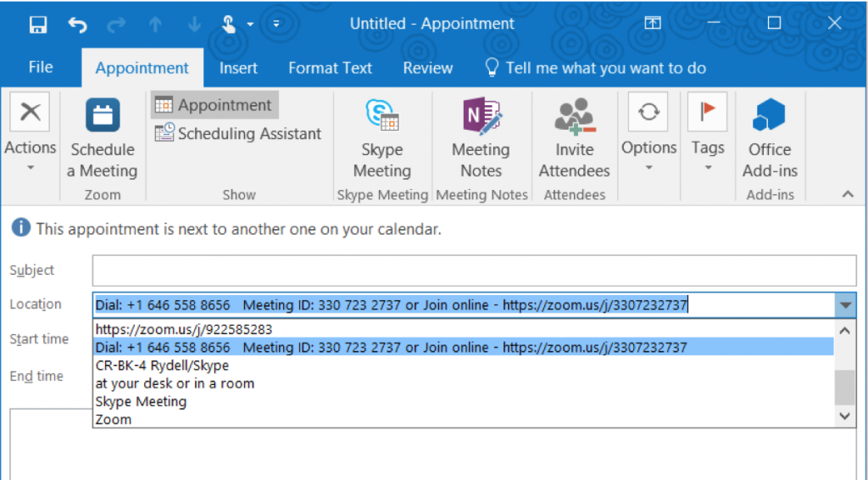The image size is (868, 480).
Task: Toggle the Location dropdown arrow
Action: click(845, 305)
